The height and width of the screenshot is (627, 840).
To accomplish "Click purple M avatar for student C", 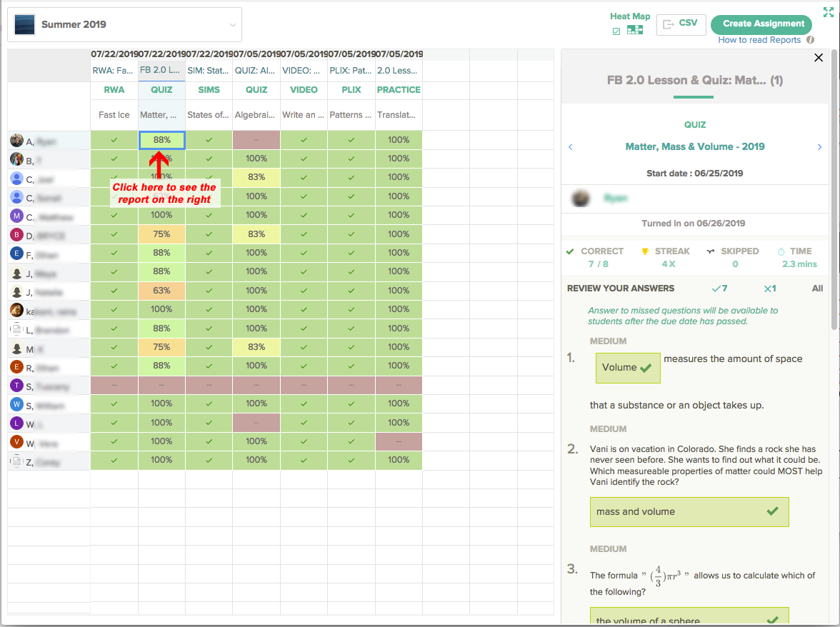I will click(16, 216).
